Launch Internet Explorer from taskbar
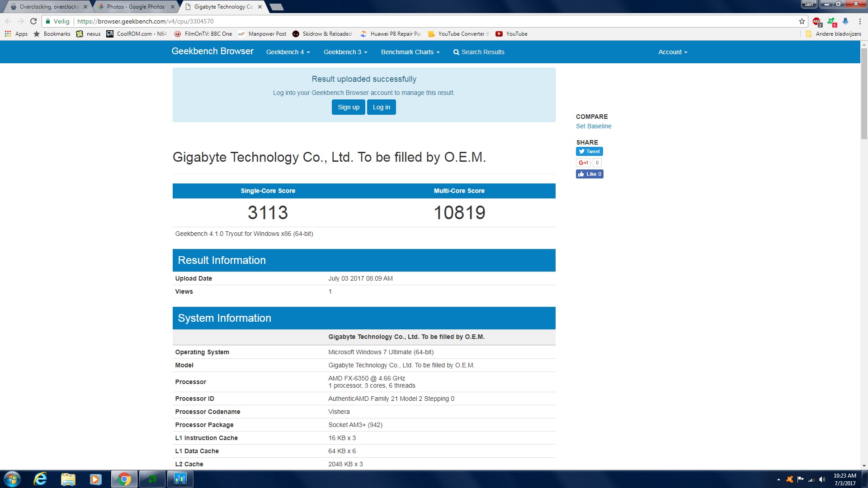The image size is (868, 488). point(40,479)
